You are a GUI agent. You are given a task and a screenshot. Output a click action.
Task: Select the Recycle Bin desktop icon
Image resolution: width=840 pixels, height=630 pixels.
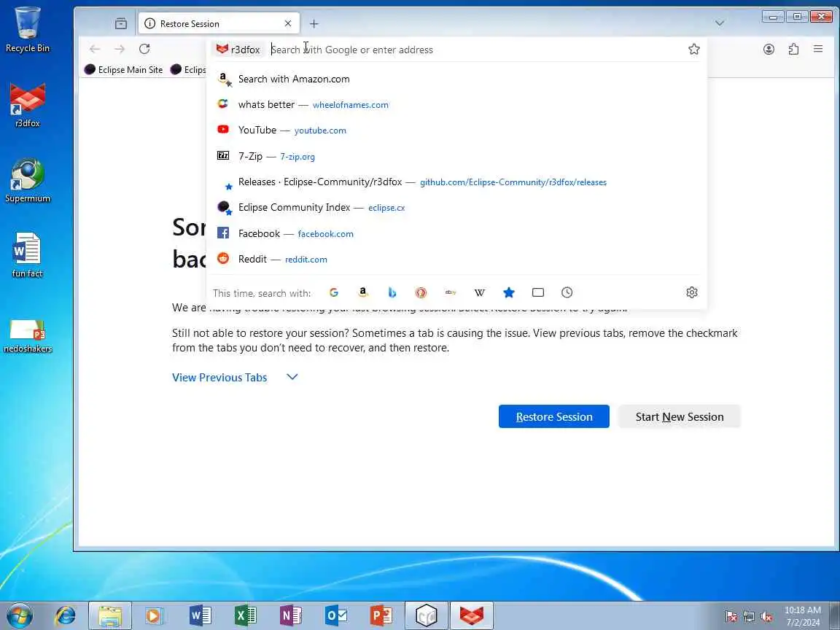tap(27, 29)
